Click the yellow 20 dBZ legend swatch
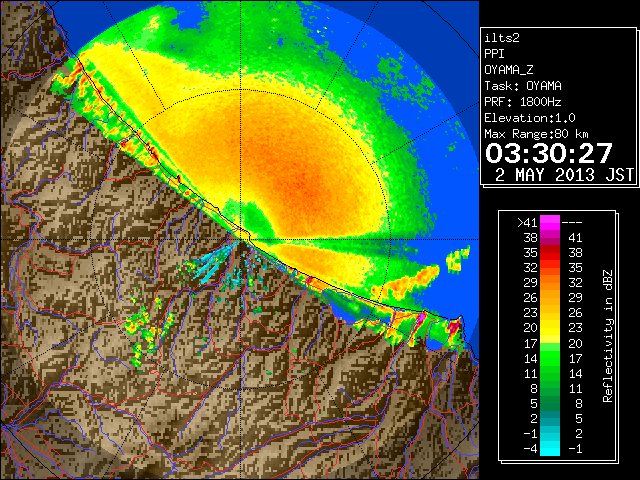Image resolution: width=640 pixels, height=480 pixels. [550, 328]
